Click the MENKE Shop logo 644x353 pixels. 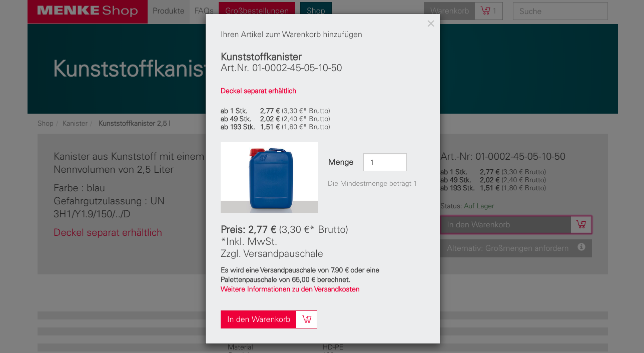tap(88, 11)
